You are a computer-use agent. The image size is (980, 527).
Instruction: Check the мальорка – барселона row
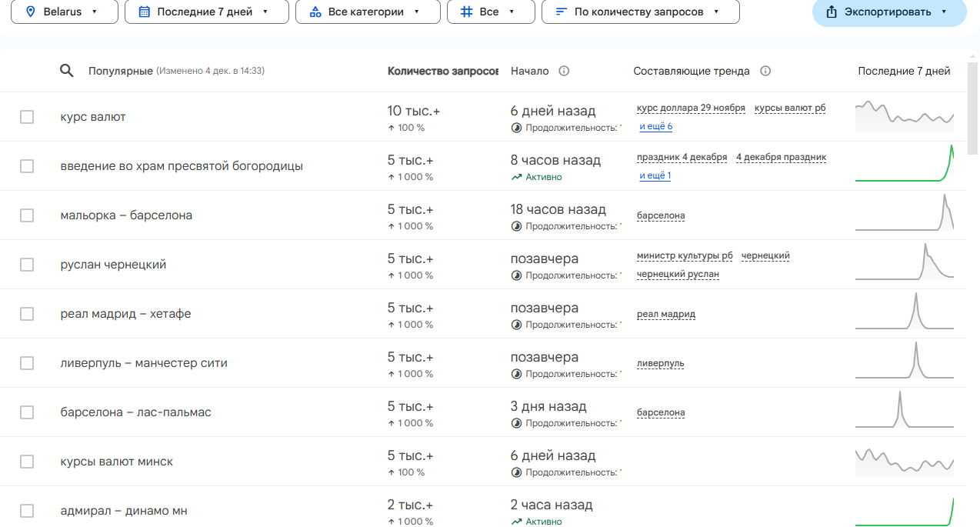click(27, 215)
